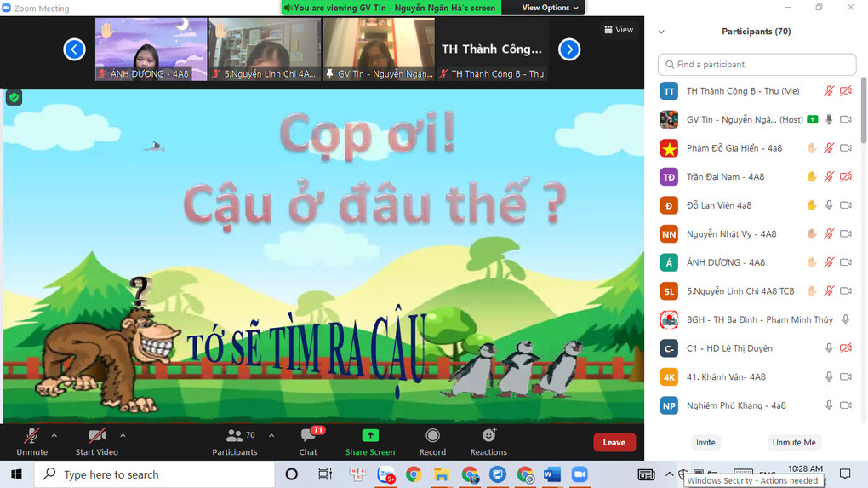
Task: Open the Participants icon in toolbar
Action: coord(234,436)
